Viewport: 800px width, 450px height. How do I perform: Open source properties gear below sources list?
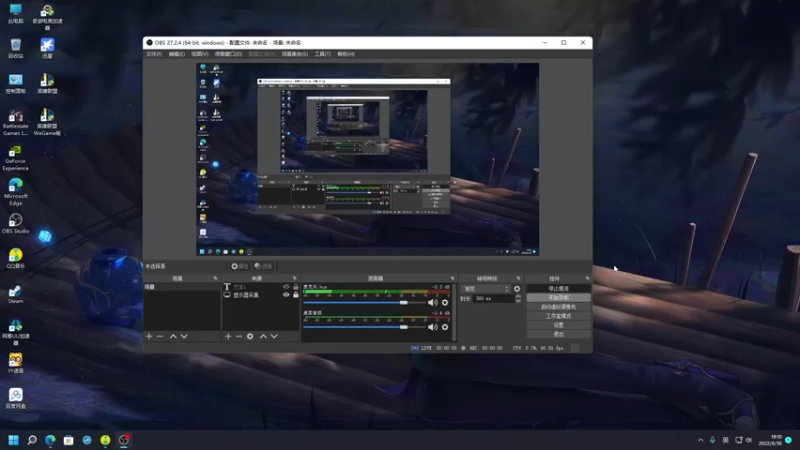click(250, 336)
